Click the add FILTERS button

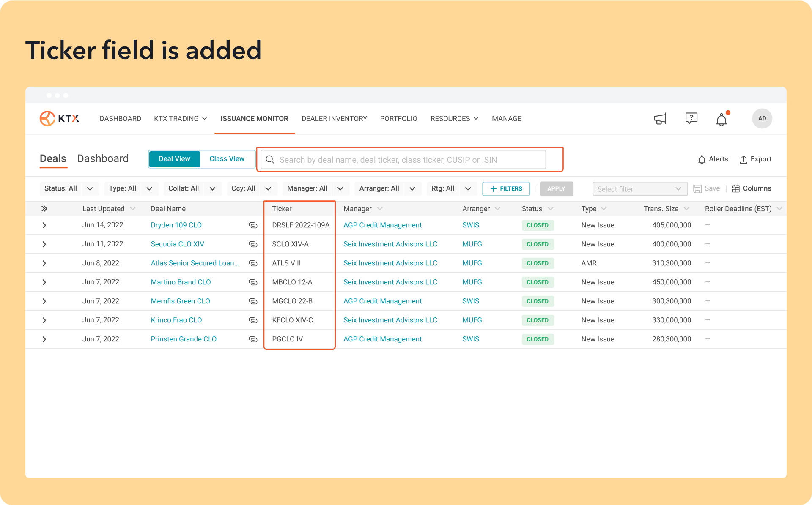coord(506,189)
